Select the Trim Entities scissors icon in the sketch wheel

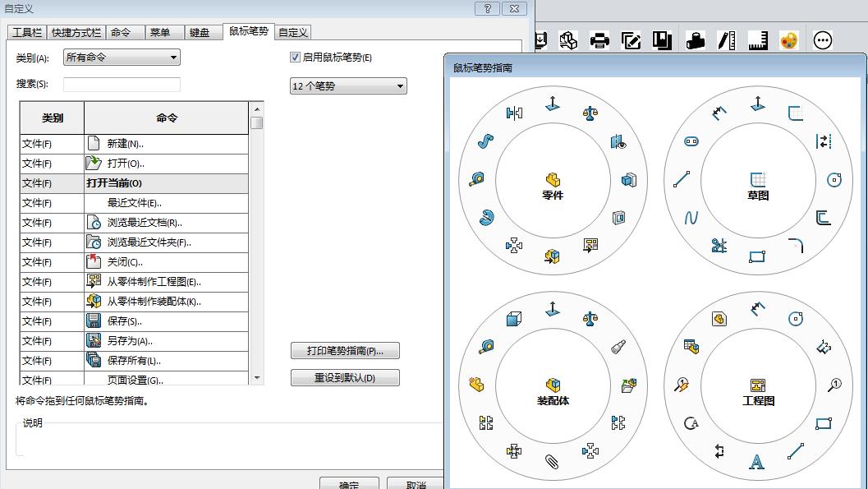click(719, 243)
